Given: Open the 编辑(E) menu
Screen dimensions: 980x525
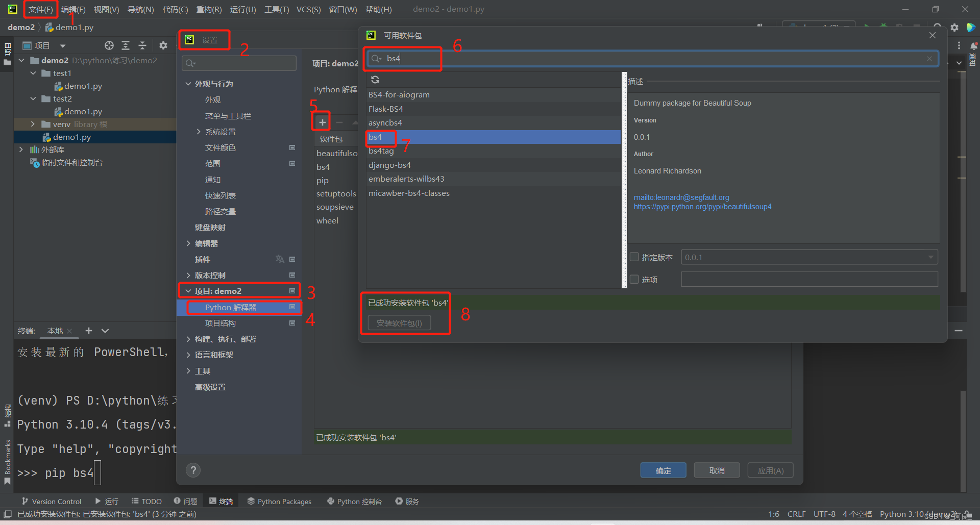Looking at the screenshot, I should (73, 9).
